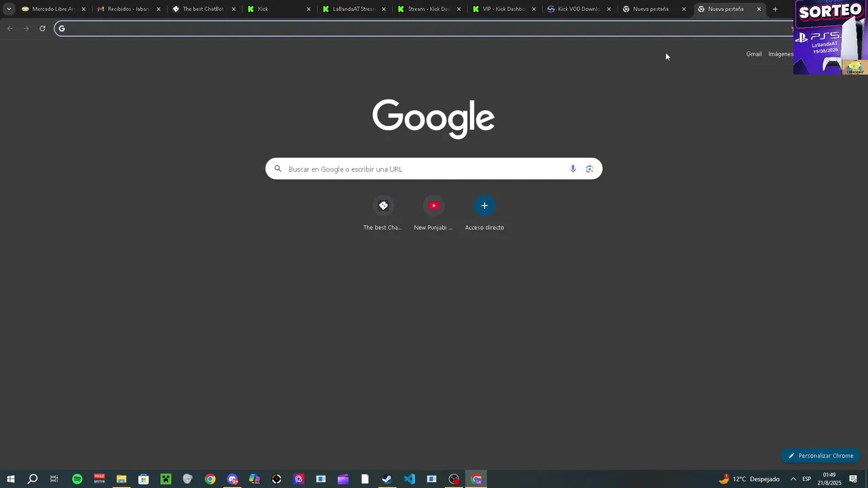Open weather widget 12°C Despejado

(x=749, y=479)
